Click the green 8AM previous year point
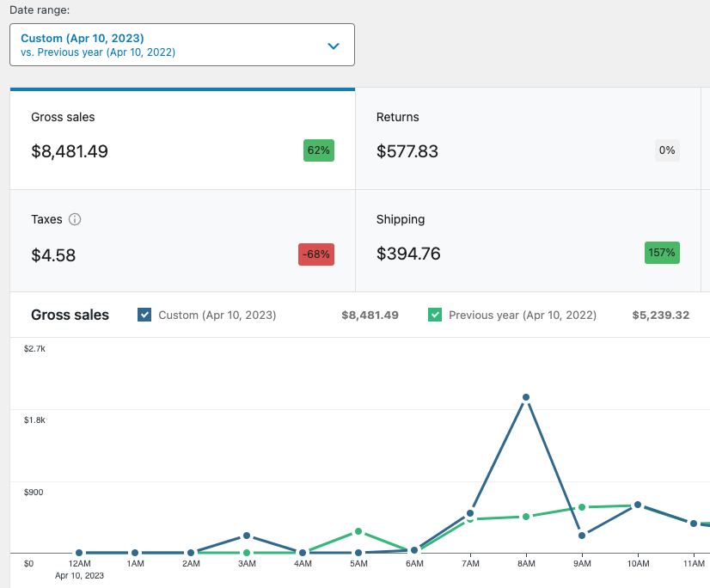This screenshot has width=710, height=588. 526,517
